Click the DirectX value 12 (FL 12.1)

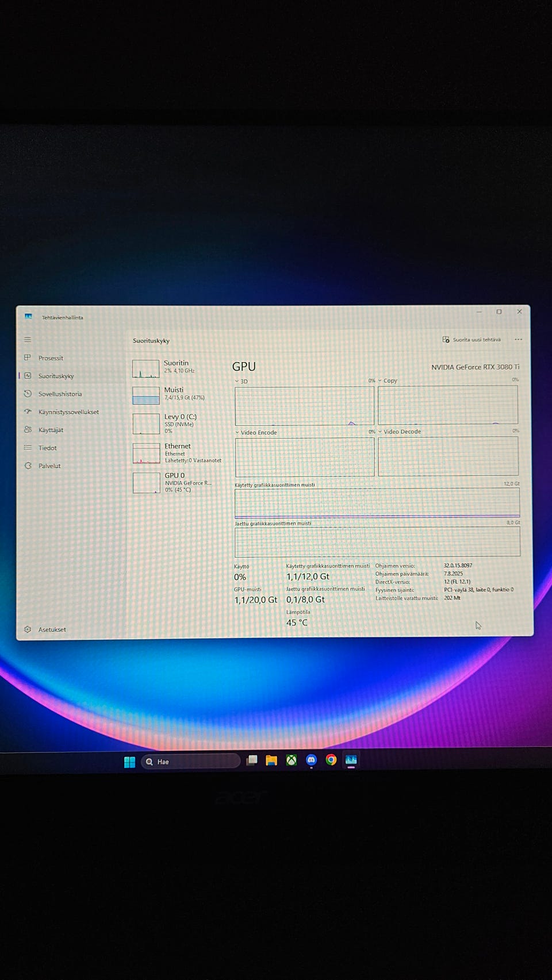coord(457,581)
